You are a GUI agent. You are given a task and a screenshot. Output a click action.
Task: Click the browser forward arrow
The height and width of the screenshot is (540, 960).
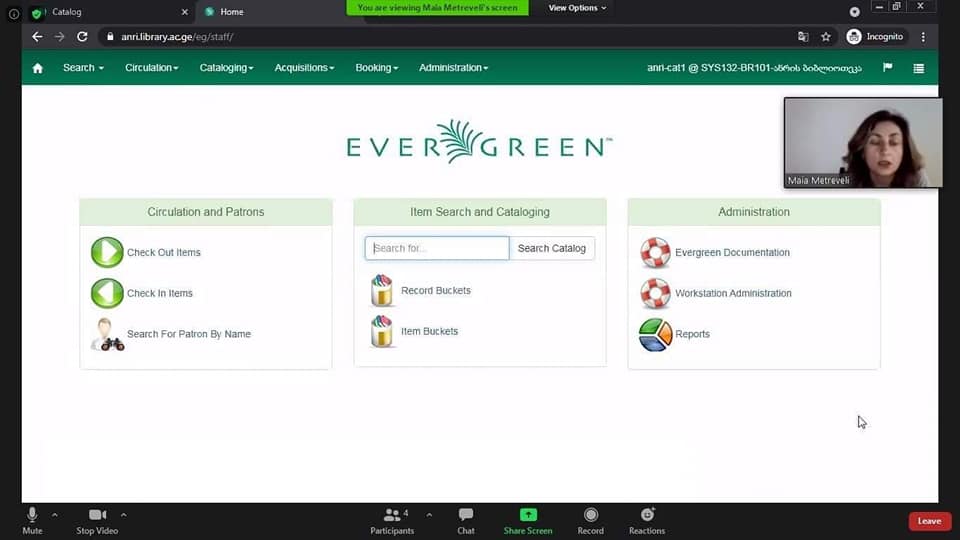(x=59, y=37)
